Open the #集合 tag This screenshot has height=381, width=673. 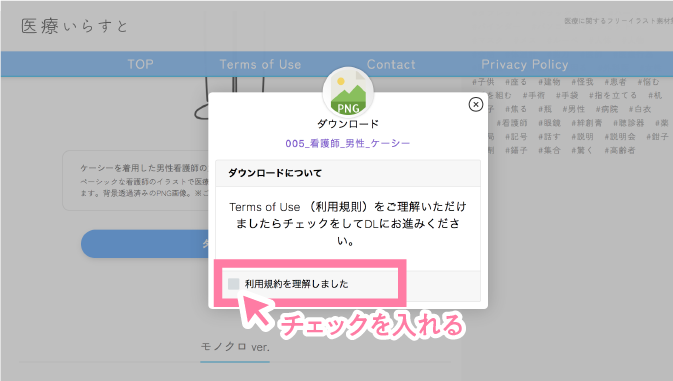click(549, 150)
